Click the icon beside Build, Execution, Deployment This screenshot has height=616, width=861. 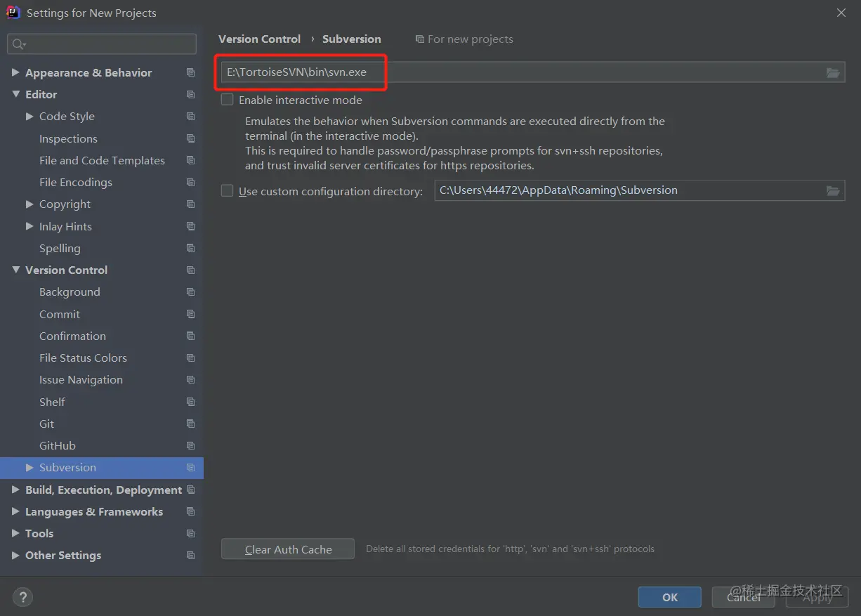pyautogui.click(x=190, y=490)
